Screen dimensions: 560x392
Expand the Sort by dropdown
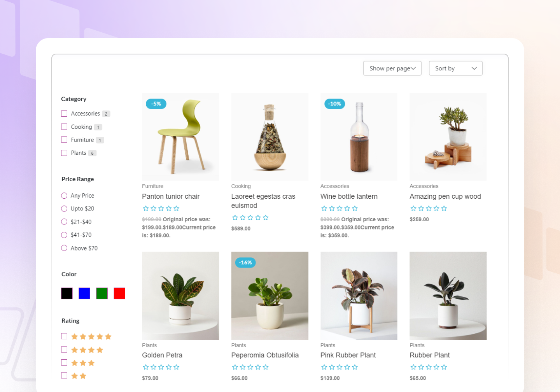click(x=456, y=68)
